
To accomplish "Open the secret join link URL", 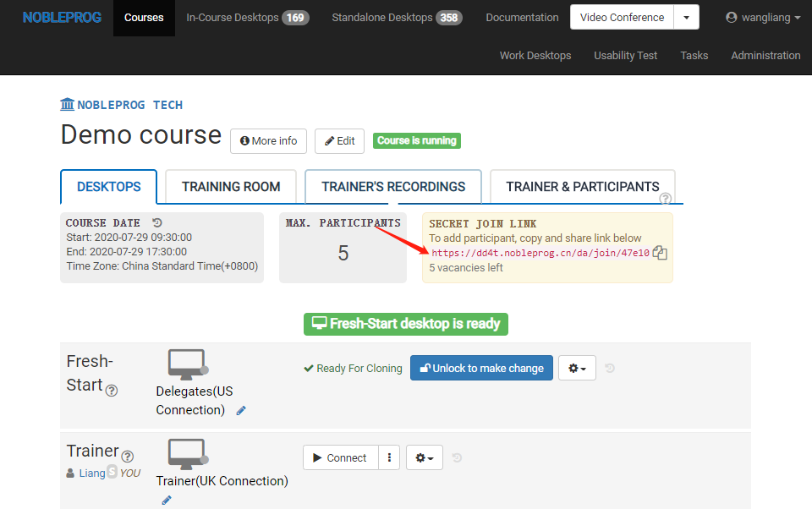I will click(x=540, y=253).
